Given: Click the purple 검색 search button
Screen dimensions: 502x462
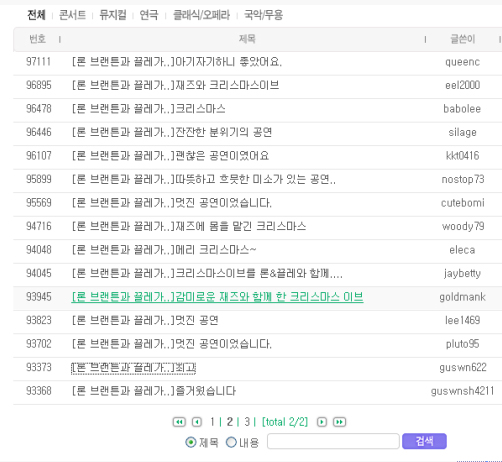Looking at the screenshot, I should pos(424,441).
